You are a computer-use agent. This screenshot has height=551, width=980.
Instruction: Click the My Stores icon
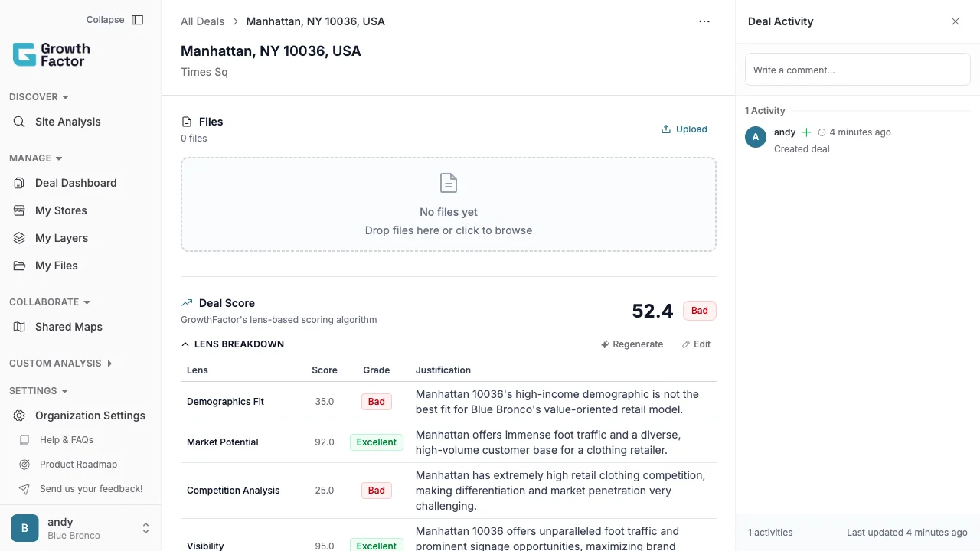(x=18, y=210)
